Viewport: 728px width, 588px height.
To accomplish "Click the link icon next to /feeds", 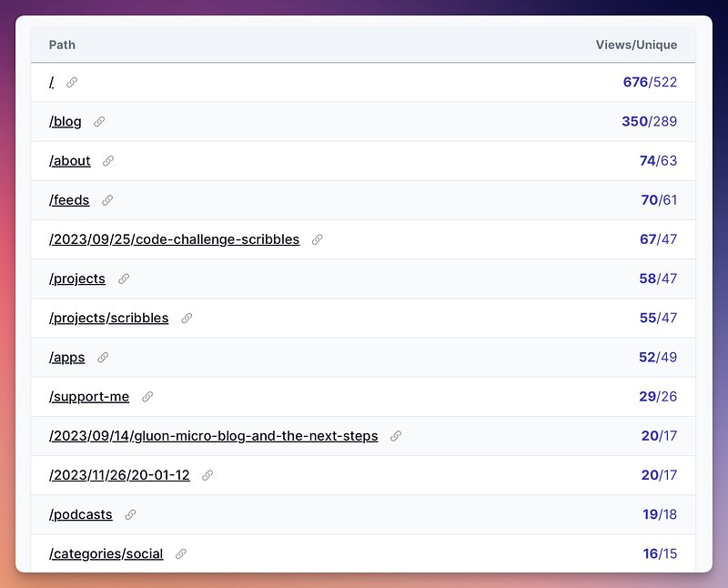I will (x=107, y=200).
